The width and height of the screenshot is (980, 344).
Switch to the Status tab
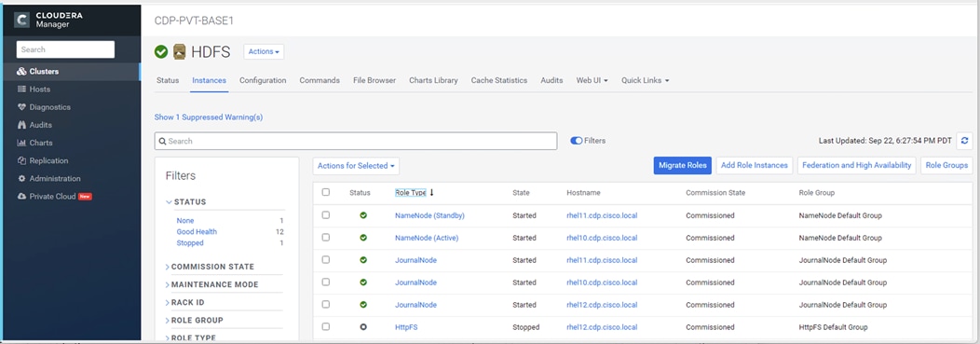[x=168, y=81]
